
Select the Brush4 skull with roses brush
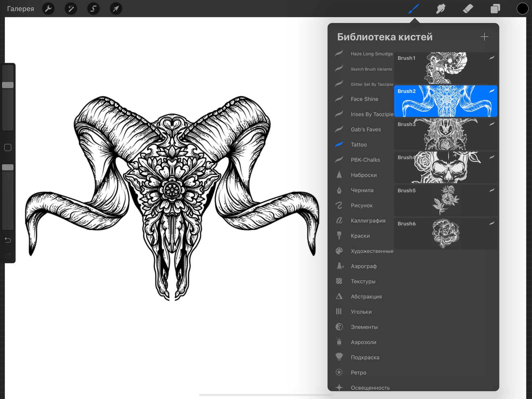coord(446,167)
